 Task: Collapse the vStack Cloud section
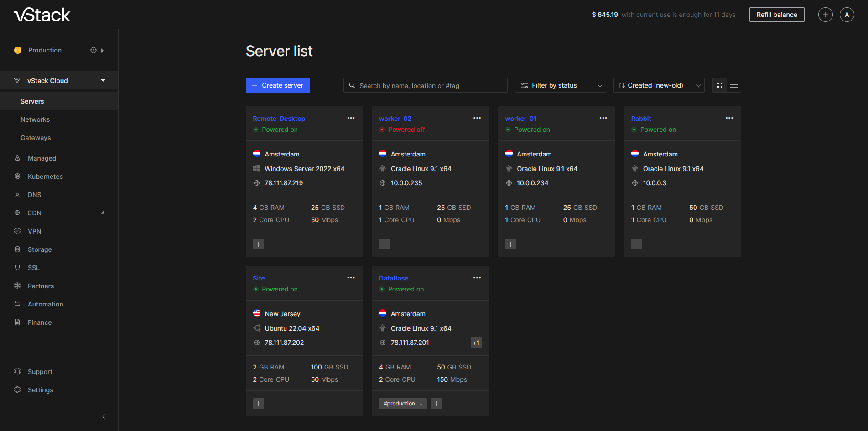(103, 81)
